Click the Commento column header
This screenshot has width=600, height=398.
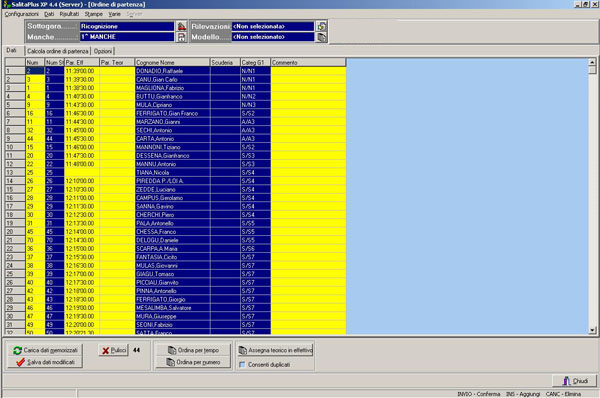click(308, 62)
